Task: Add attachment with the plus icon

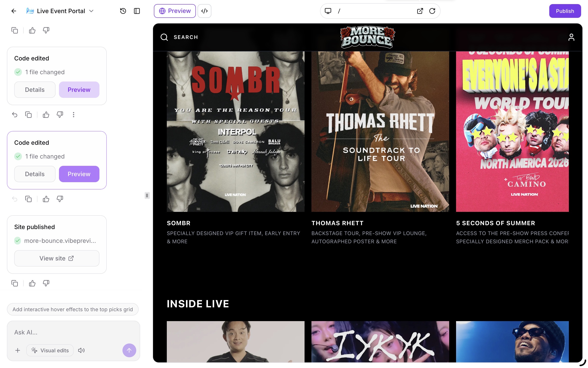Action: [x=17, y=351]
